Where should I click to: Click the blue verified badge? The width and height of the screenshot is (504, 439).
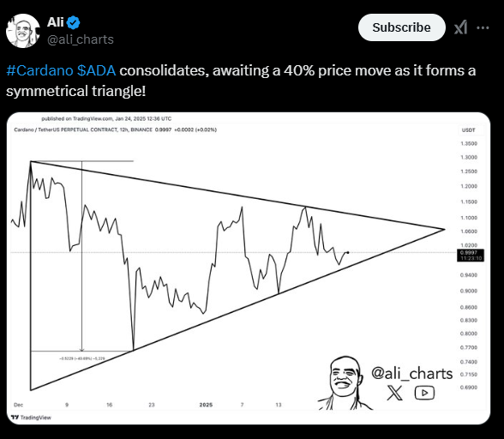coord(74,22)
